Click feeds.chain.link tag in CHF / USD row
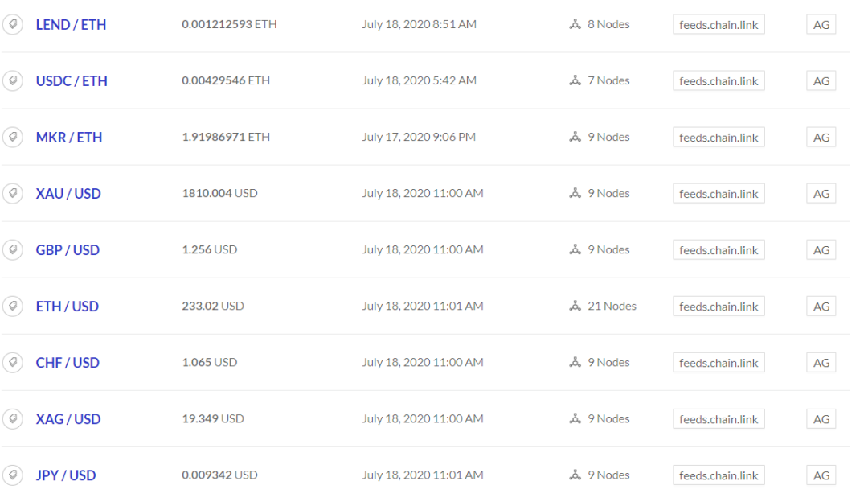 [x=719, y=363]
